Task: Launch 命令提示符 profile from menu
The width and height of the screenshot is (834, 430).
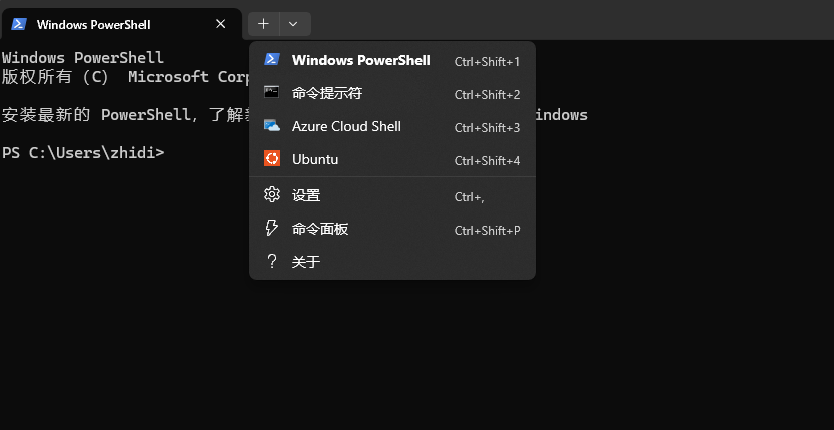Action: point(327,93)
